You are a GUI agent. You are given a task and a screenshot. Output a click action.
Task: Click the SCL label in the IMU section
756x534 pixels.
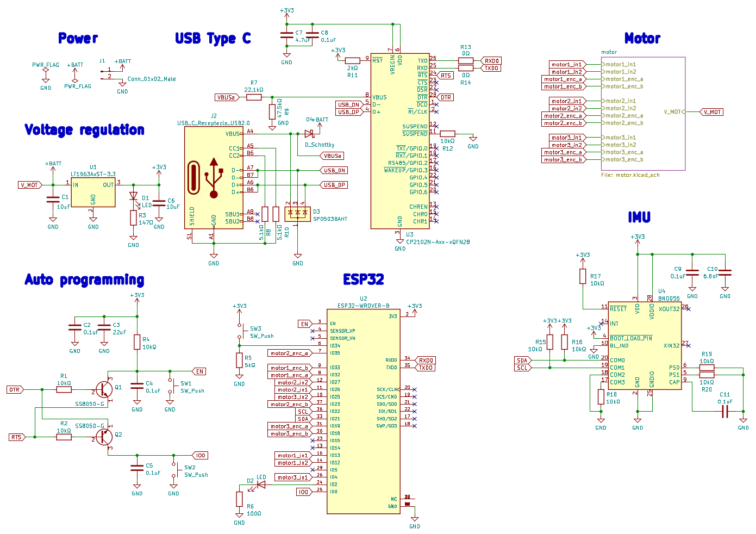click(x=523, y=368)
